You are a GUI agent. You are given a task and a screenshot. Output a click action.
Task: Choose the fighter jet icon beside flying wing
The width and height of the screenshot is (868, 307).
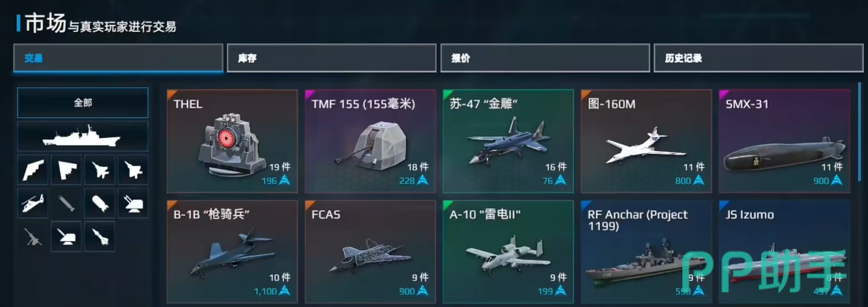pos(100,170)
